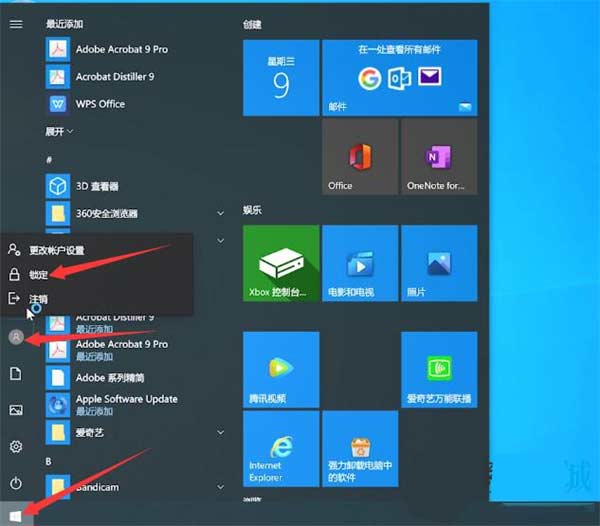Click the 创建 tile group header
Screen dimensions: 600x526
[252, 25]
